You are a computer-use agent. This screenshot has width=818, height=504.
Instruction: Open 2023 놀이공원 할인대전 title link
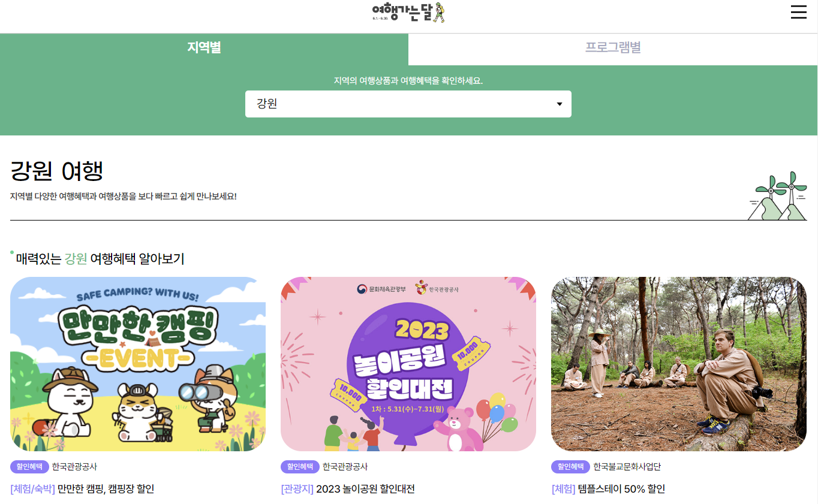tap(365, 489)
